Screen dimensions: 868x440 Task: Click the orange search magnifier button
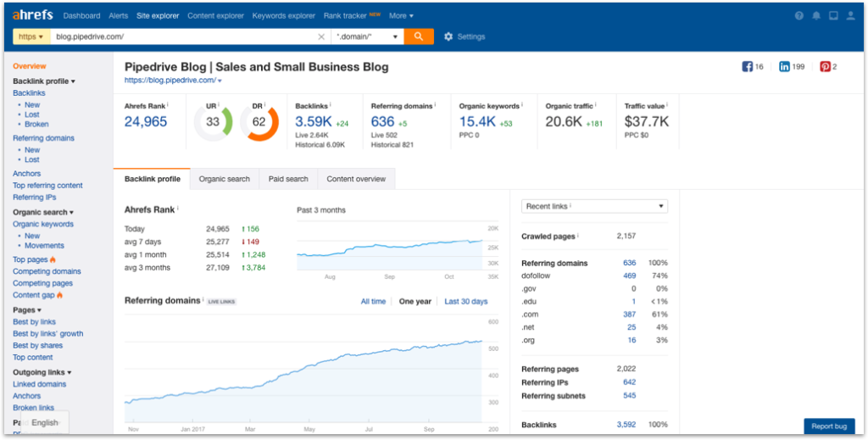point(419,36)
